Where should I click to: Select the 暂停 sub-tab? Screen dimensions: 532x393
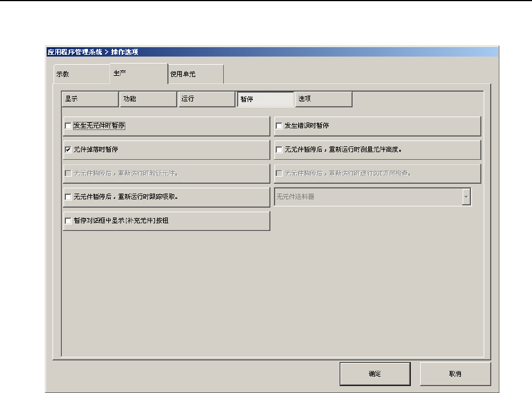[x=265, y=99]
